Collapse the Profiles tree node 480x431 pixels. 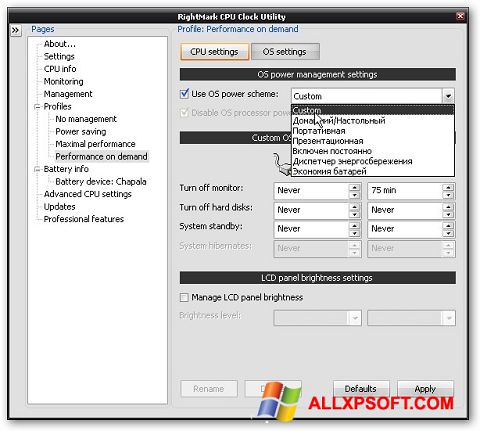(x=37, y=107)
